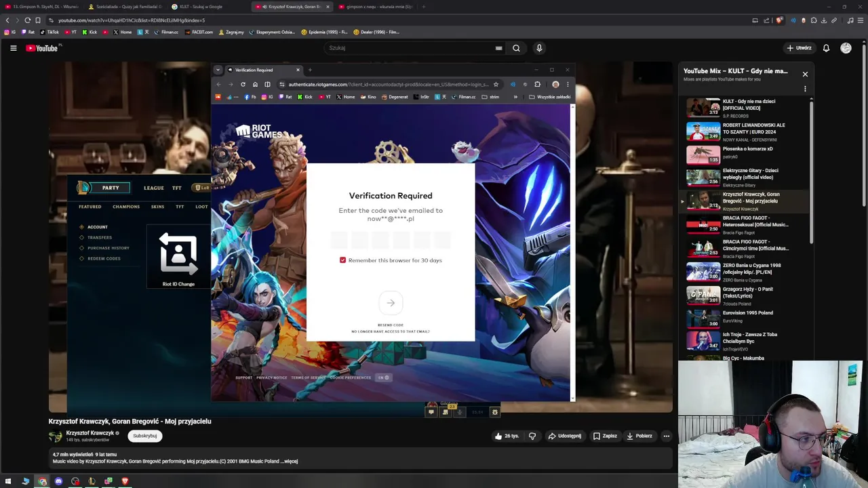Open the FACEIT.com bookmark
This screenshot has height=488, width=868.
pyautogui.click(x=199, y=32)
